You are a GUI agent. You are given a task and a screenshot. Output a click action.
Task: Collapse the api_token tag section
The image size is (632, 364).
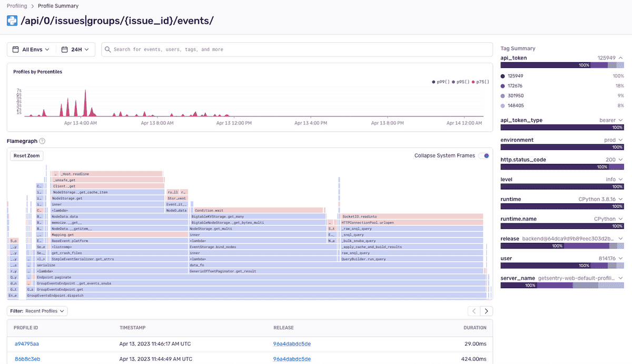pos(621,58)
